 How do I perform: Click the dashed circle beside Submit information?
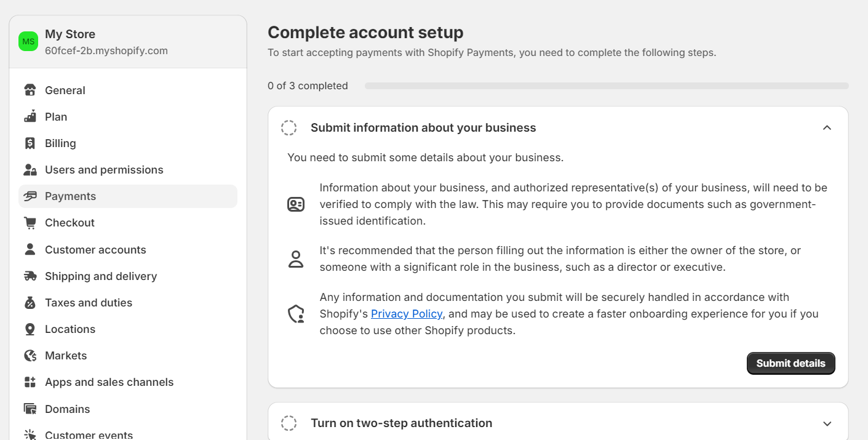289,128
